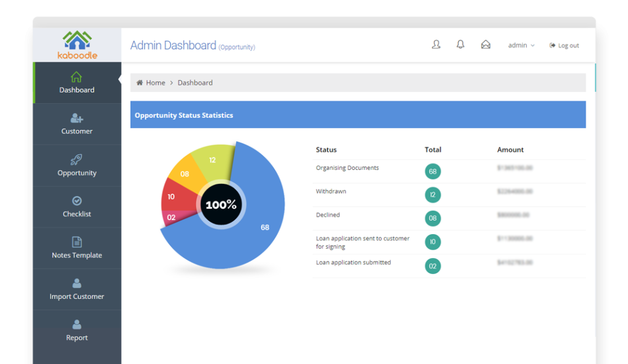Click the Import Customer person icon
The width and height of the screenshot is (628, 364).
pos(77,283)
